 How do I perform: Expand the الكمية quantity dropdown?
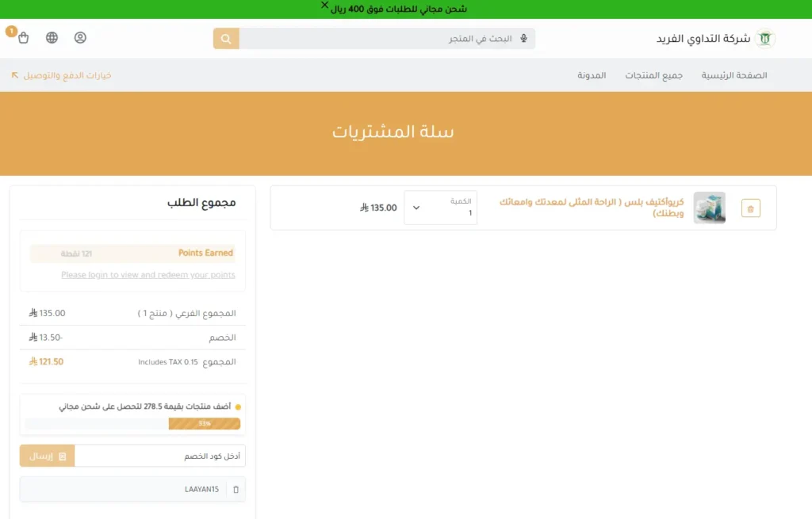[440, 208]
